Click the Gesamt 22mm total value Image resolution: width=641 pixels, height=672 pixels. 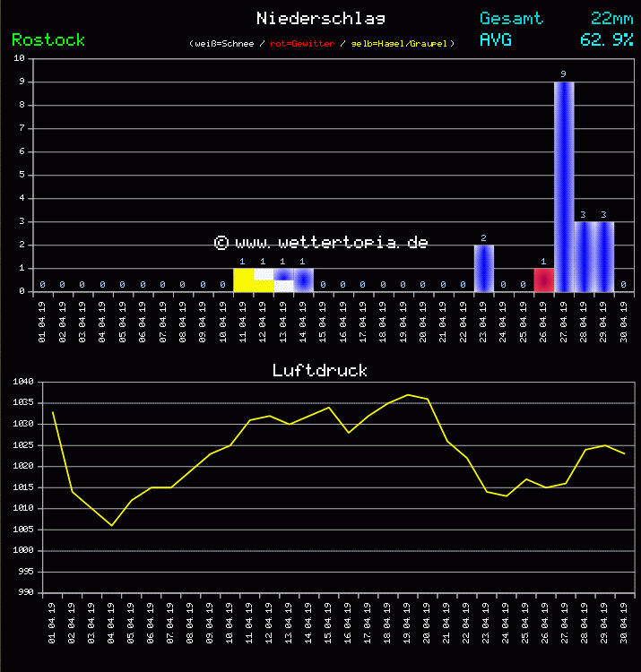coord(612,19)
